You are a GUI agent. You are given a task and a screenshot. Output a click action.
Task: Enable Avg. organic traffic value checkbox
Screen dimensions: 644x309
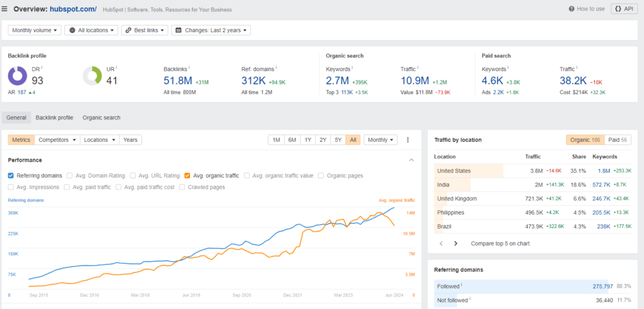[x=247, y=176]
